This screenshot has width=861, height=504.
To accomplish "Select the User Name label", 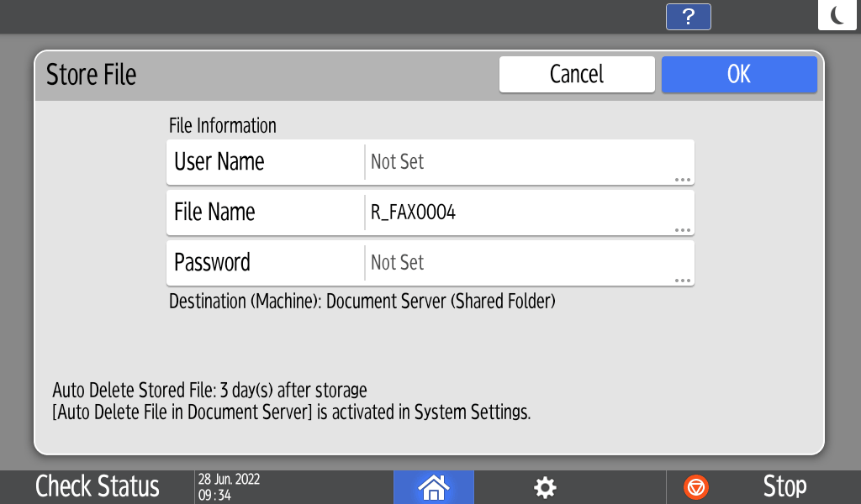I will pos(219,162).
